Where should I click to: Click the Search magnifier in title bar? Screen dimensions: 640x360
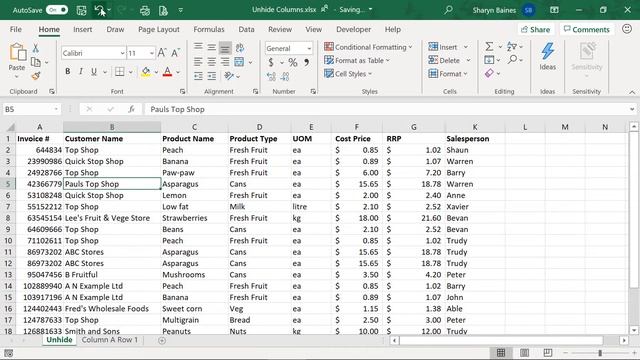point(448,10)
